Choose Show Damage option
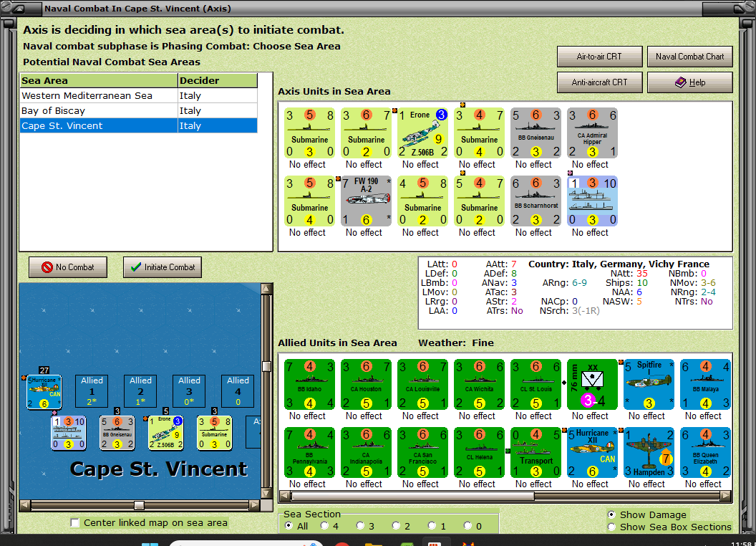 coord(611,514)
